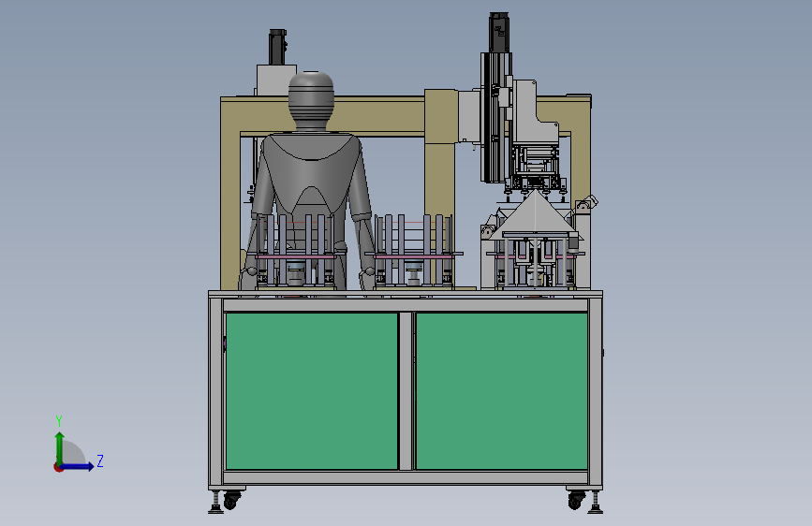Select the right green cabinet door panel
Screen dimensions: 812x526
tap(502, 391)
